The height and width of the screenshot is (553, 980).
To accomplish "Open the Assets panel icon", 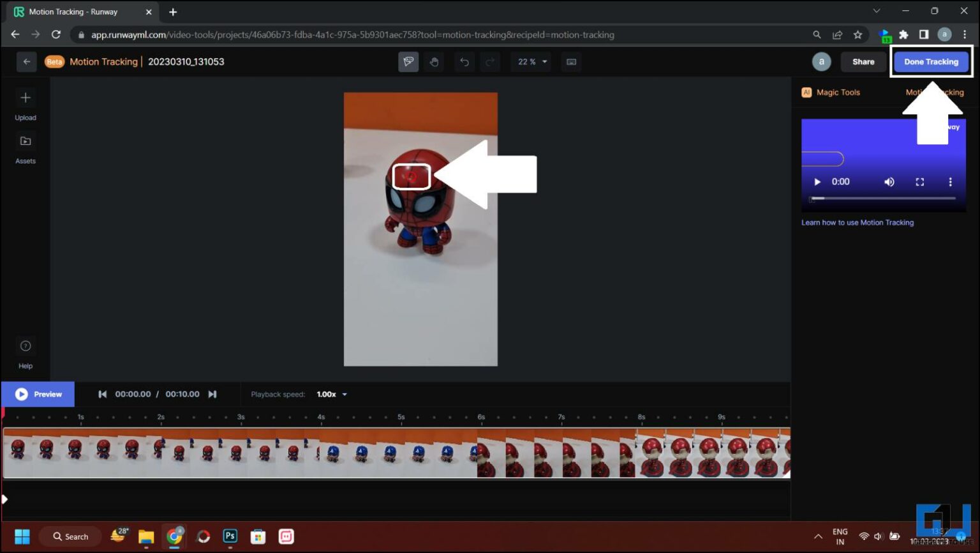I will click(26, 141).
